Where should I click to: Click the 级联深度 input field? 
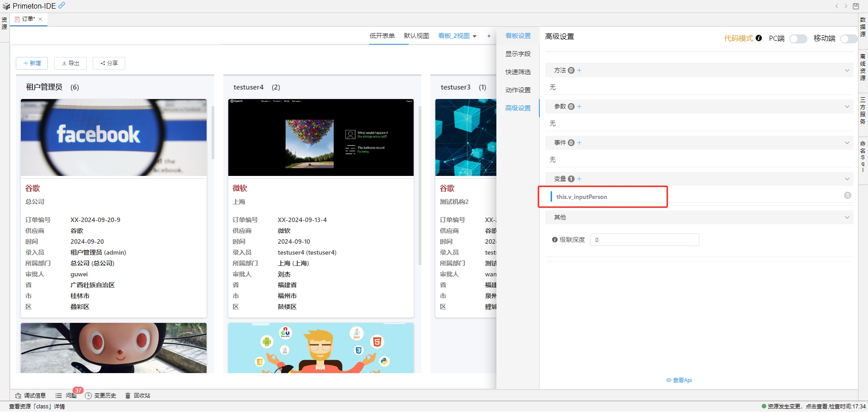point(644,240)
